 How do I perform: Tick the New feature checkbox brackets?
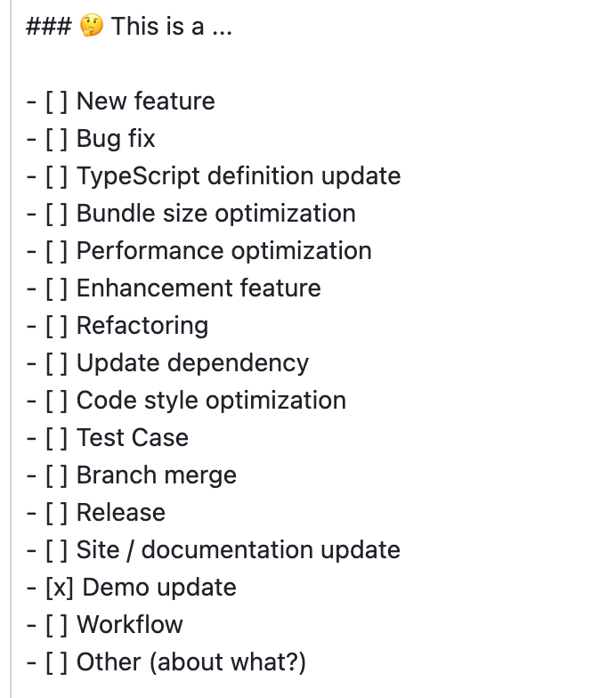pos(56,101)
